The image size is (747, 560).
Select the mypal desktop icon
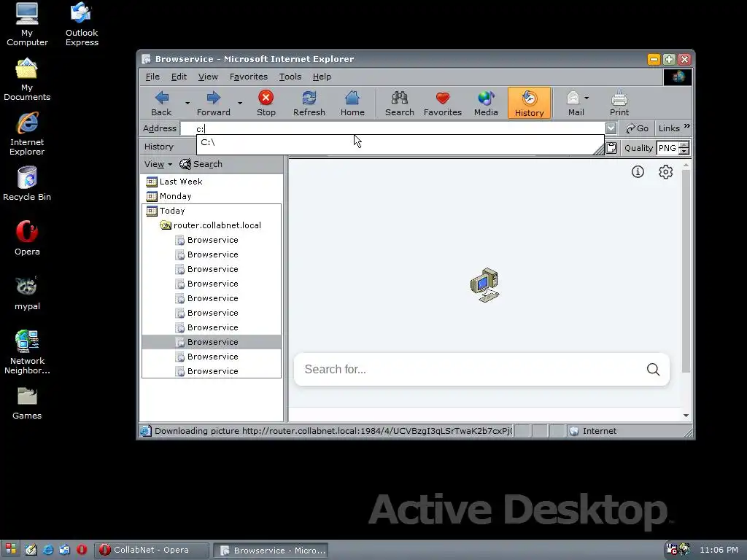(x=27, y=293)
